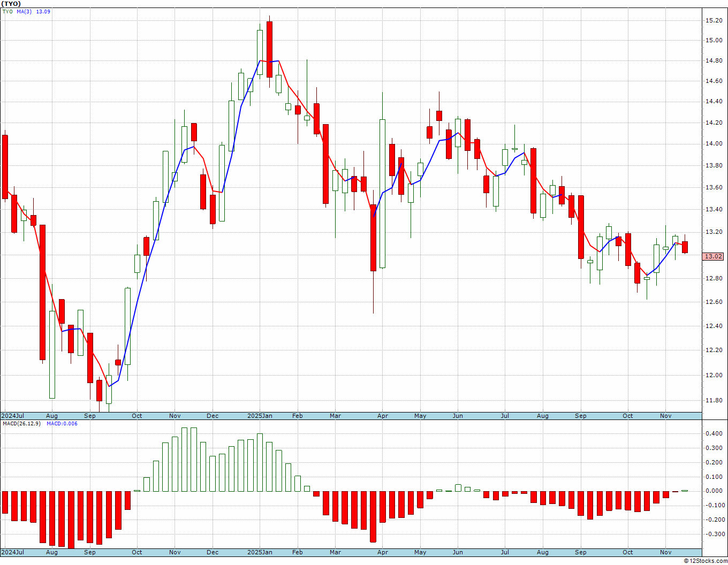This screenshot has height=565, width=728.
Task: Click the 12.00 price axis label
Action: tap(714, 375)
